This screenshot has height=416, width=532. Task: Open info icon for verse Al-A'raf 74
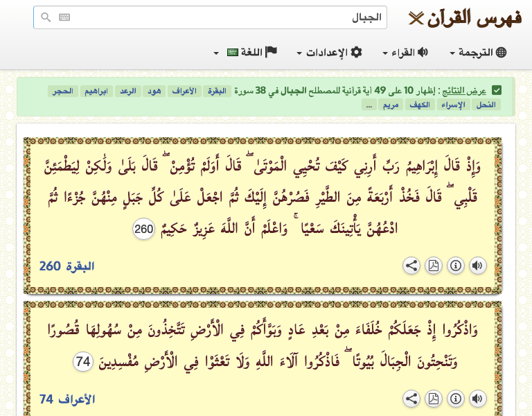click(x=456, y=399)
